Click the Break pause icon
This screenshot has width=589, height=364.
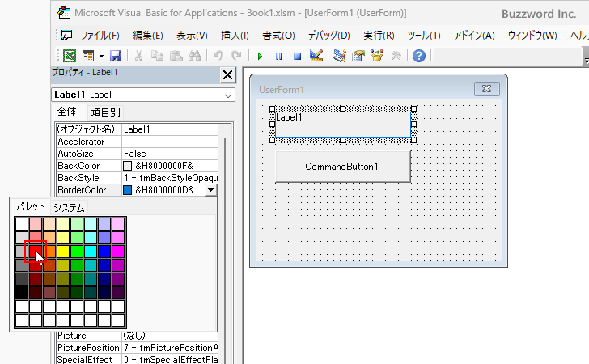(x=278, y=57)
